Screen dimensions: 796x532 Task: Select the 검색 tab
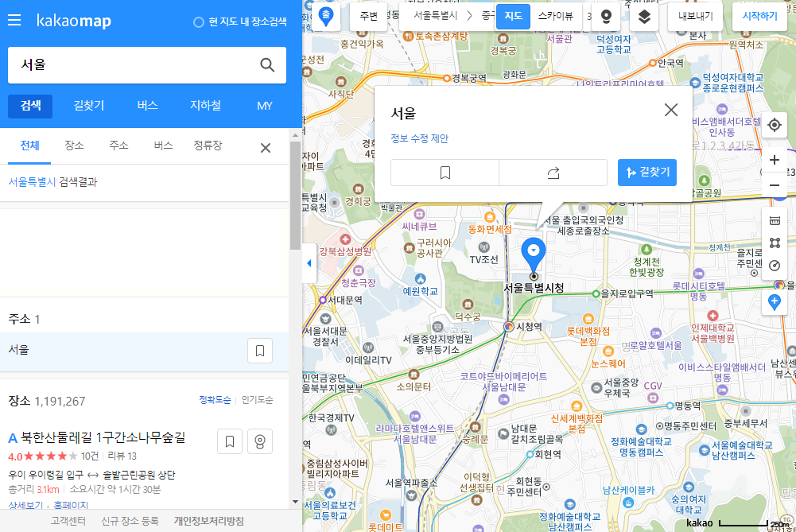[30, 106]
